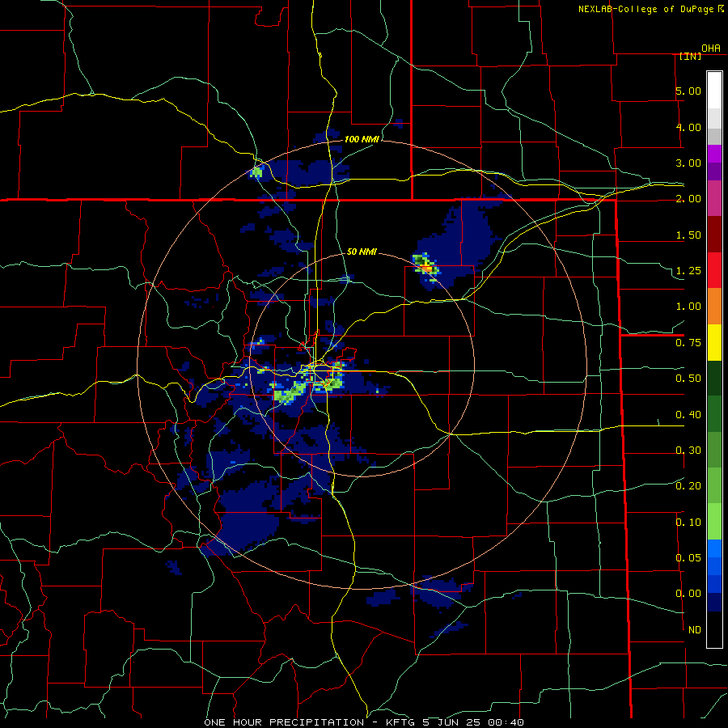The width and height of the screenshot is (728, 728).
Task: Click the bright blue legend swatch
Action: click(x=714, y=548)
